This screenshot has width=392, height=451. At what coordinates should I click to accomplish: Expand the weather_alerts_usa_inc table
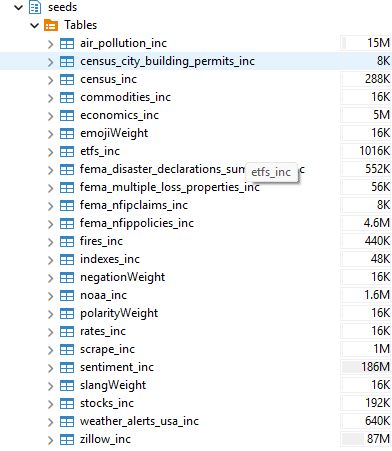click(x=50, y=422)
